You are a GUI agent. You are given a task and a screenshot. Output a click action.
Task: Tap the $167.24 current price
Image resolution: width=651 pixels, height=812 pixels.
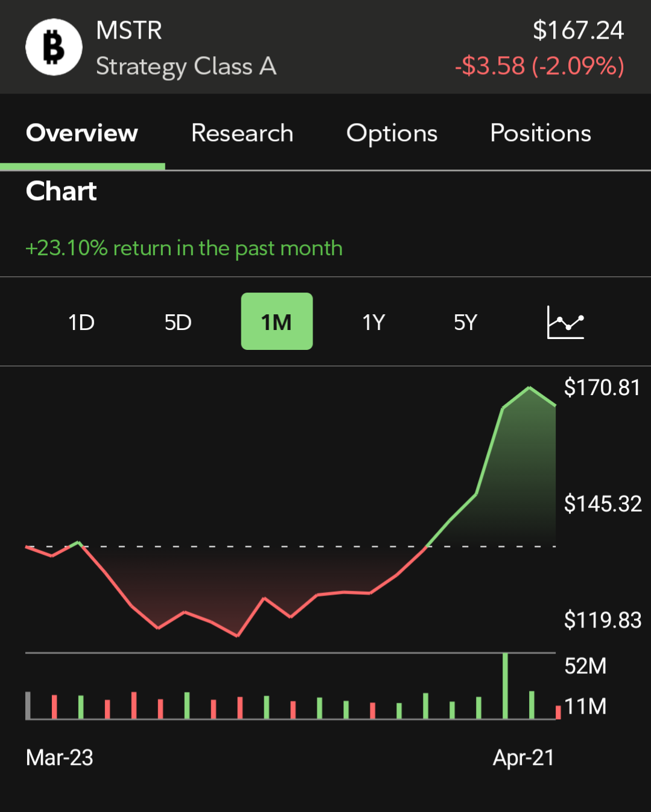[578, 30]
